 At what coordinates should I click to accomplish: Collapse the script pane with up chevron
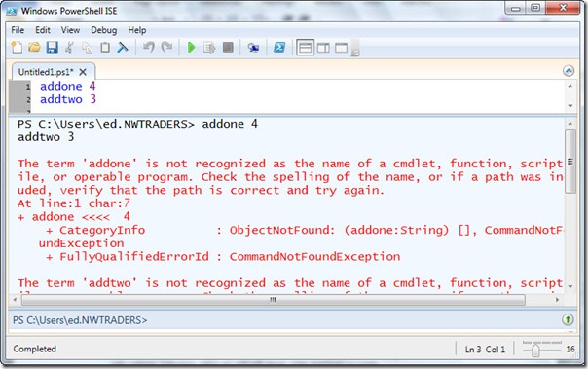(569, 71)
